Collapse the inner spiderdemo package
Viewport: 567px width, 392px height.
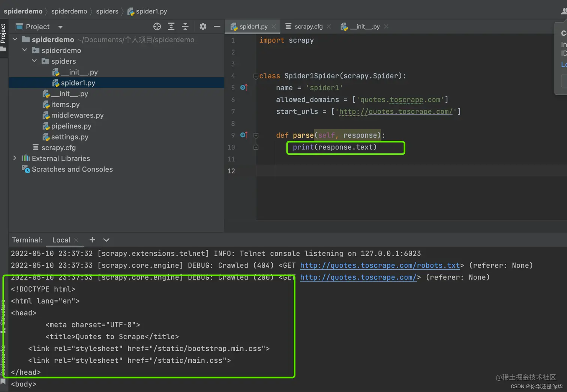coord(25,50)
